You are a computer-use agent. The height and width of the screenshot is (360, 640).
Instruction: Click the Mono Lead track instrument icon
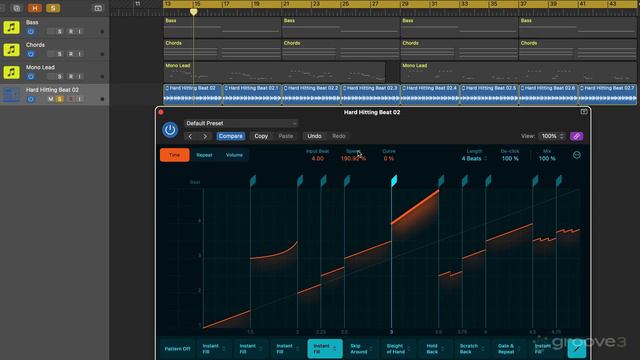11,72
